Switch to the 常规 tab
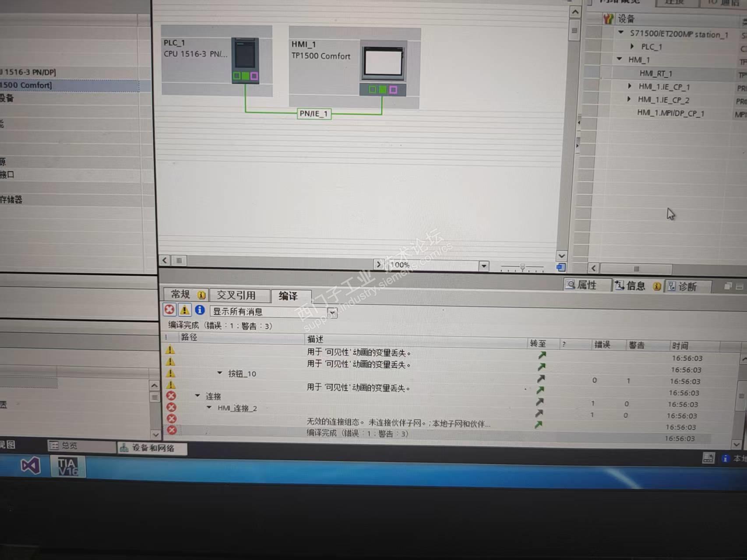 pos(186,294)
